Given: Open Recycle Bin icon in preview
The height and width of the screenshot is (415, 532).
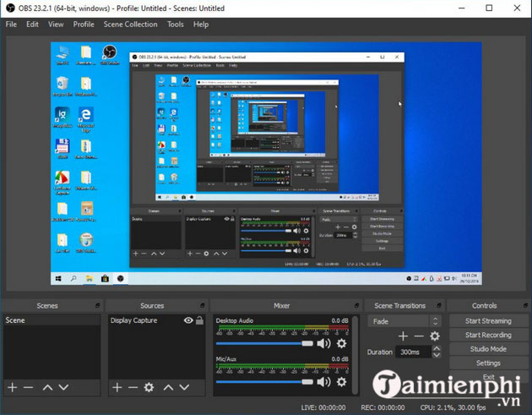Looking at the screenshot, I should tap(62, 86).
